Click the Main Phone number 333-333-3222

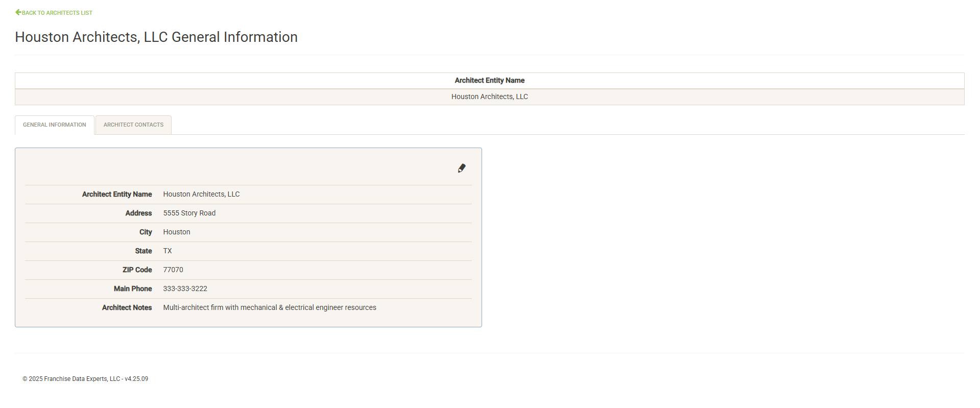[x=185, y=289]
